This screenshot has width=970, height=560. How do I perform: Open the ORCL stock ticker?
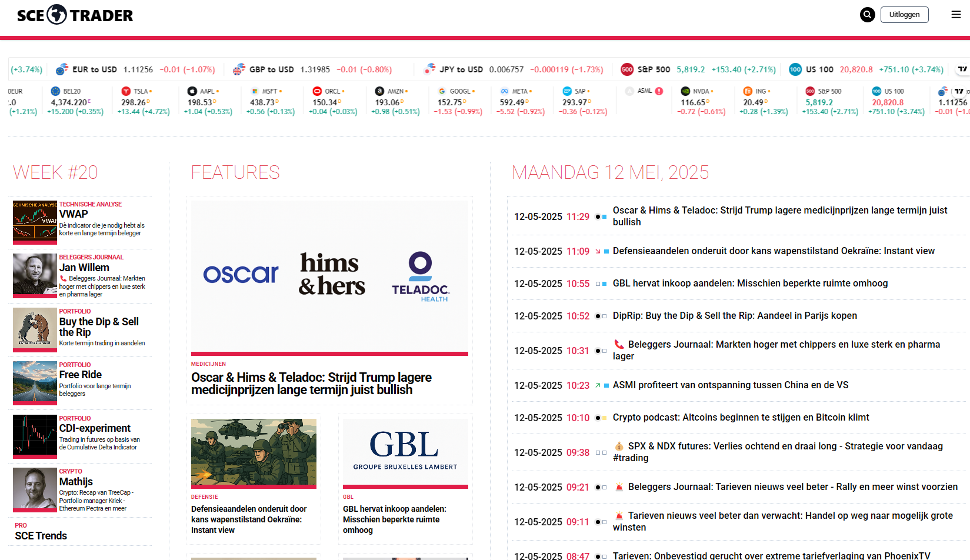(x=333, y=101)
